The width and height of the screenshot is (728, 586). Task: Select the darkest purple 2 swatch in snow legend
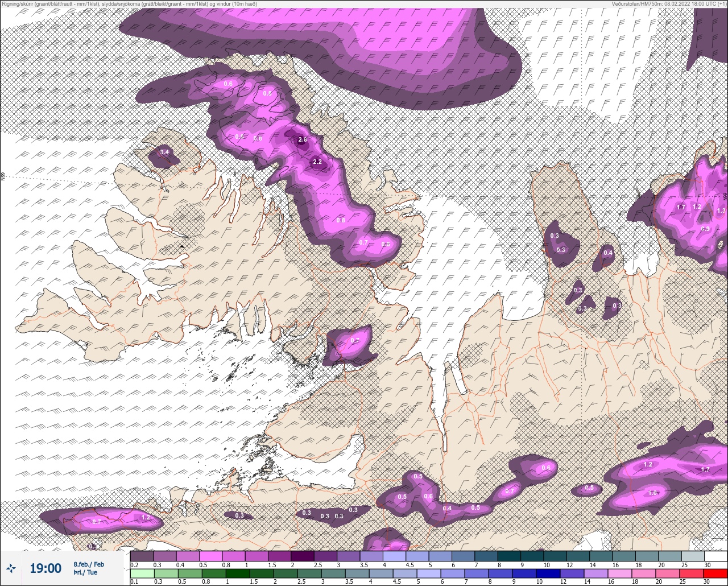pos(302,556)
